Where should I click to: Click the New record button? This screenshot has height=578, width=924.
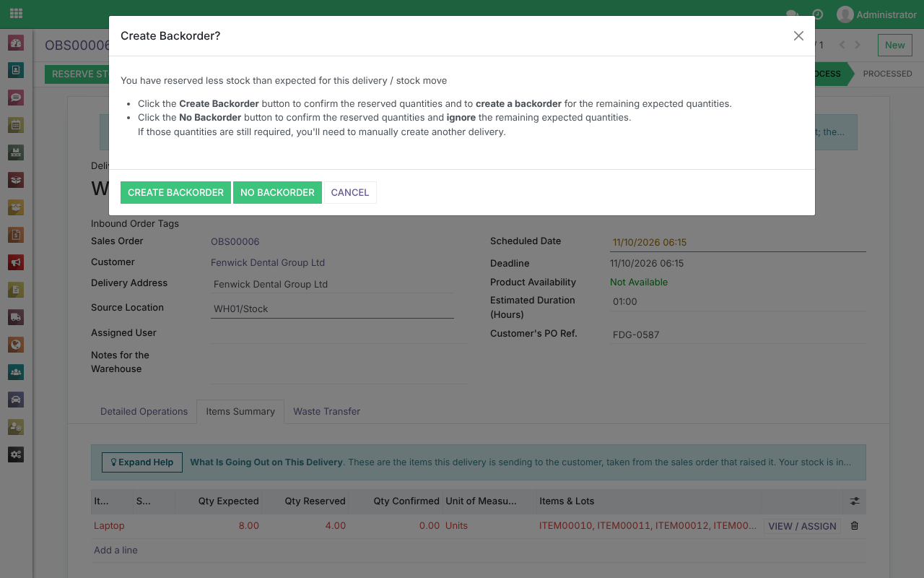894,45
